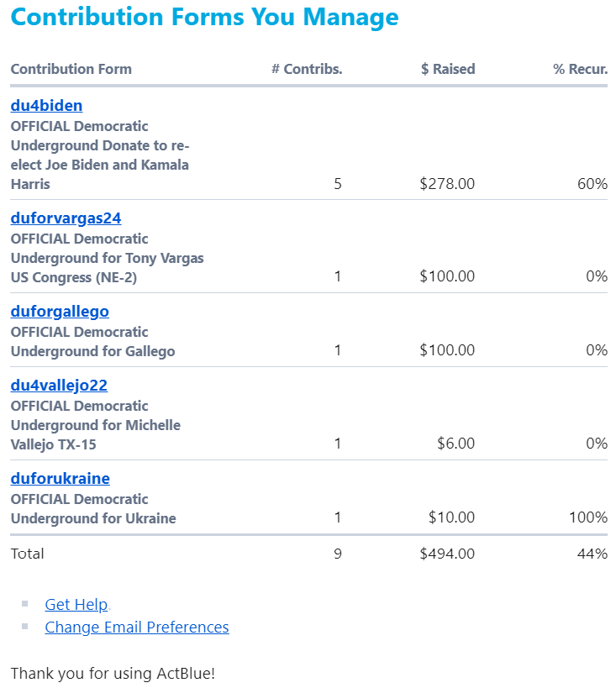The image size is (616, 688).
Task: Click the Get Help link
Action: 76,604
